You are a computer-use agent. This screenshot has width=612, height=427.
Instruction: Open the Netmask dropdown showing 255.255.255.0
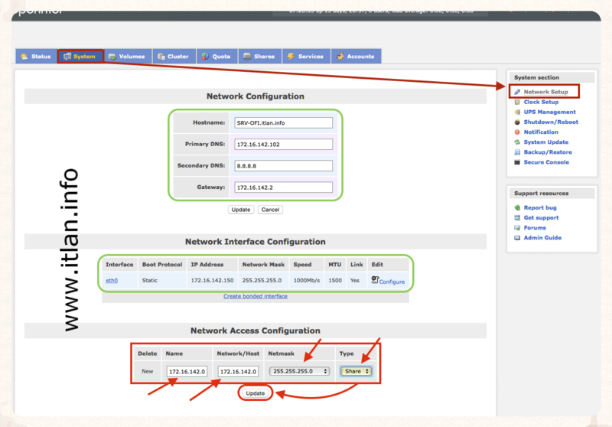pyautogui.click(x=299, y=371)
